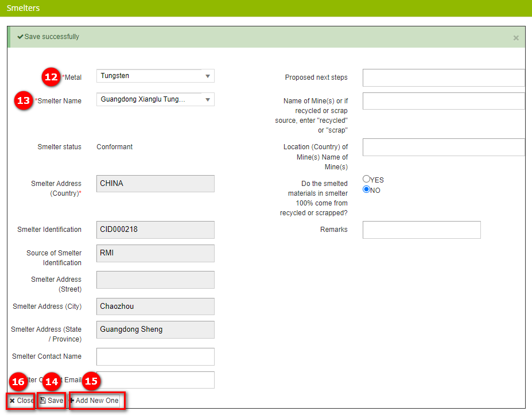Viewport: 532px width, 415px height.
Task: Dismiss the Save successfully alert
Action: pyautogui.click(x=516, y=38)
